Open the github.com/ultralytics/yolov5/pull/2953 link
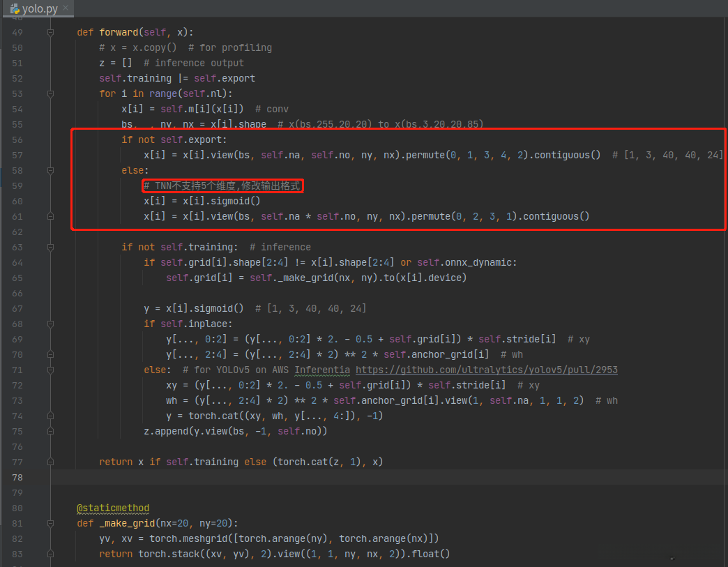The width and height of the screenshot is (728, 567). point(487,370)
